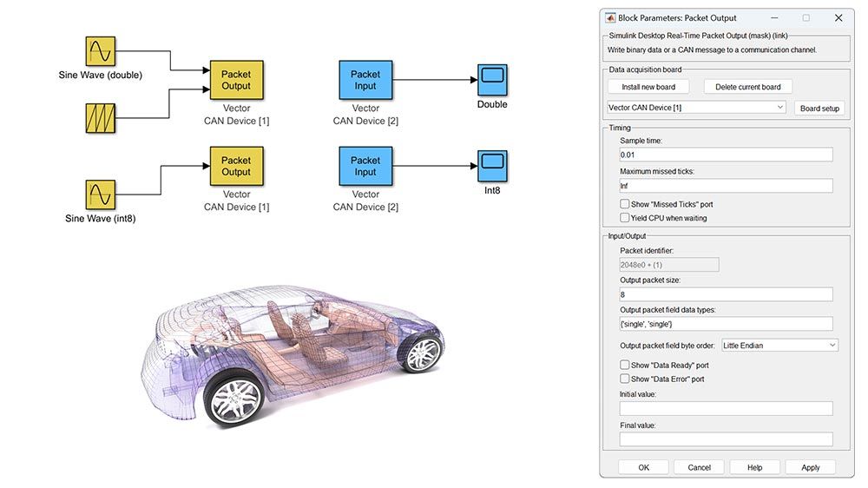Select the Sine Wave (double) block

pyautogui.click(x=100, y=52)
